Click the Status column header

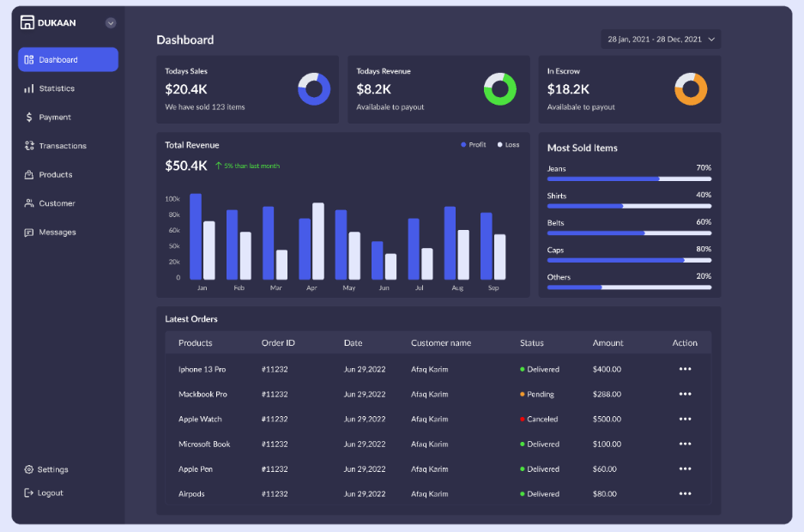coord(532,343)
